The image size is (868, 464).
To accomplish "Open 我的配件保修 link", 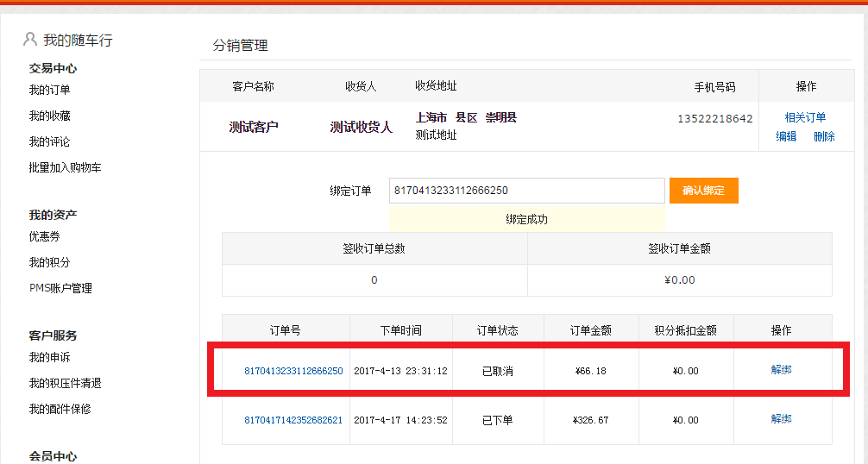I will pyautogui.click(x=60, y=409).
